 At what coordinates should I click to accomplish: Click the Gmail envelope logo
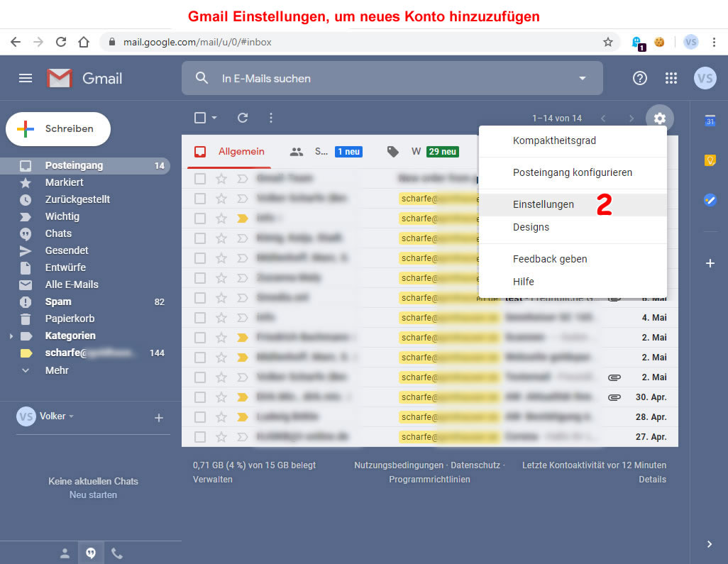pos(60,78)
